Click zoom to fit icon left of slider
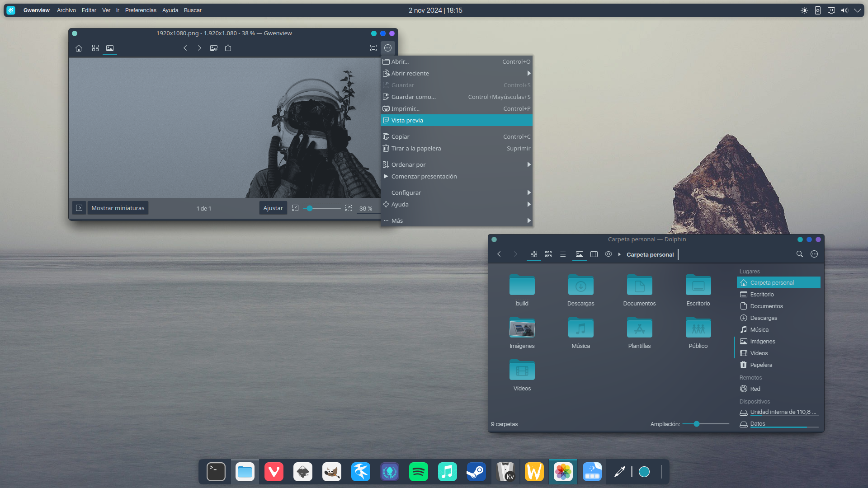Image resolution: width=868 pixels, height=488 pixels. 295,208
